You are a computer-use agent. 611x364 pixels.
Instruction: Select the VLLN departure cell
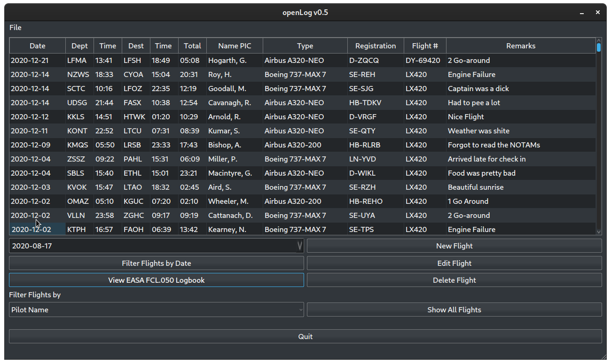pos(79,215)
